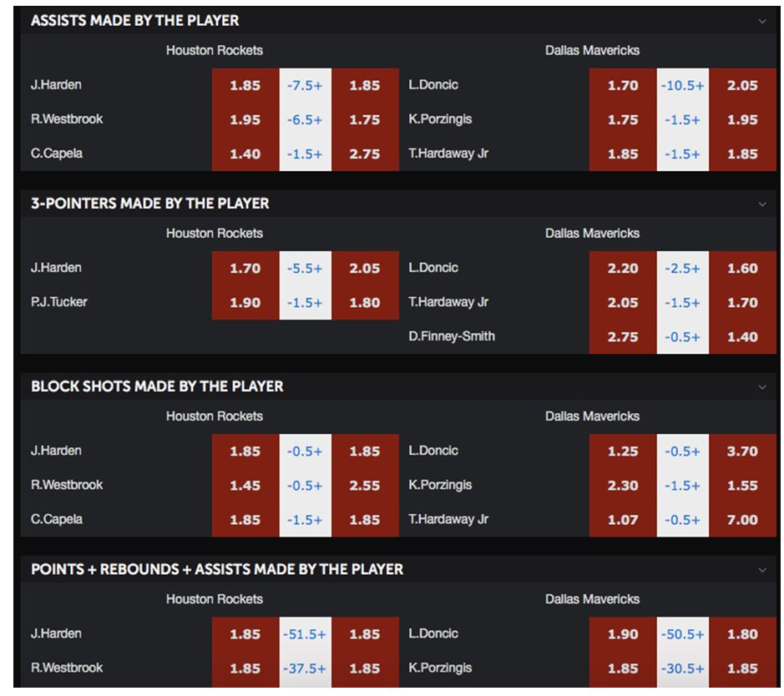The height and width of the screenshot is (696, 784).
Task: Collapse the Block Shots Made By The Player section
Action: click(x=762, y=386)
